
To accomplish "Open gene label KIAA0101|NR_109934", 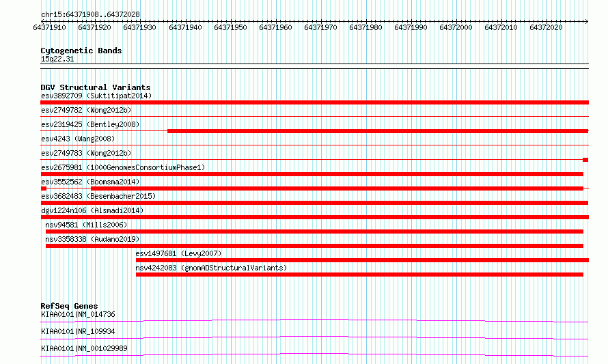I will [x=78, y=331].
